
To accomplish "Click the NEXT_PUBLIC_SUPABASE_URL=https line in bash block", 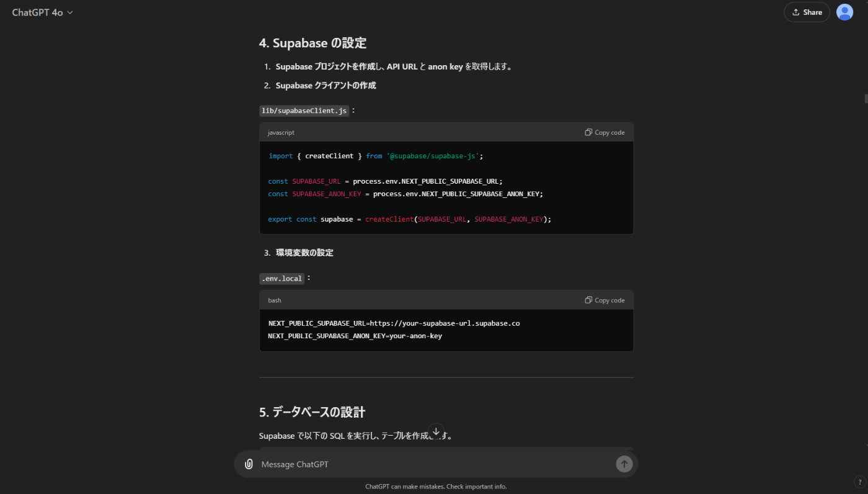I will (394, 323).
